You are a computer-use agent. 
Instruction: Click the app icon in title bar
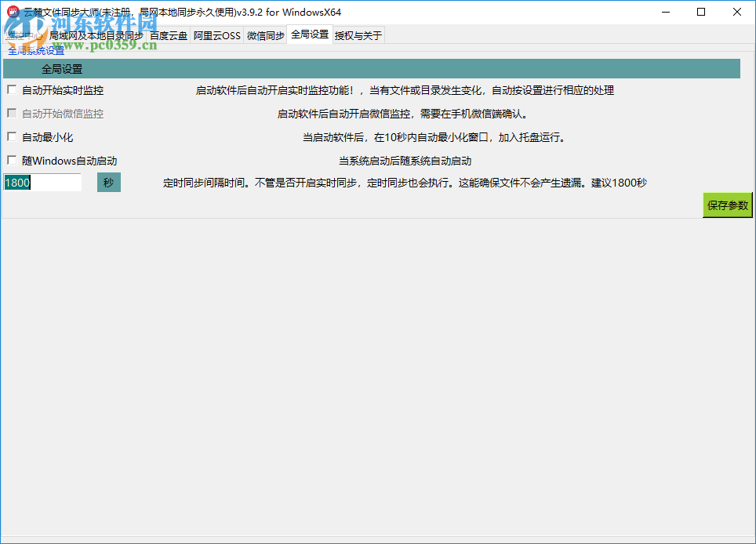tap(13, 12)
